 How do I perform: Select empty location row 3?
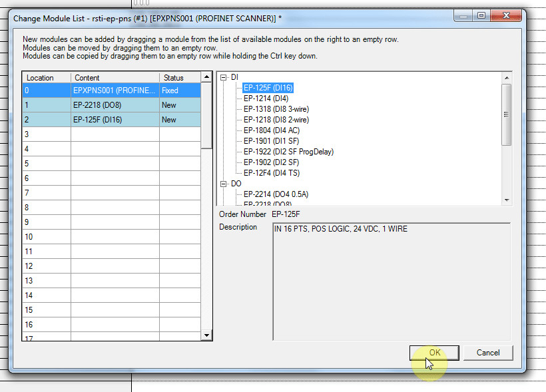click(x=111, y=134)
